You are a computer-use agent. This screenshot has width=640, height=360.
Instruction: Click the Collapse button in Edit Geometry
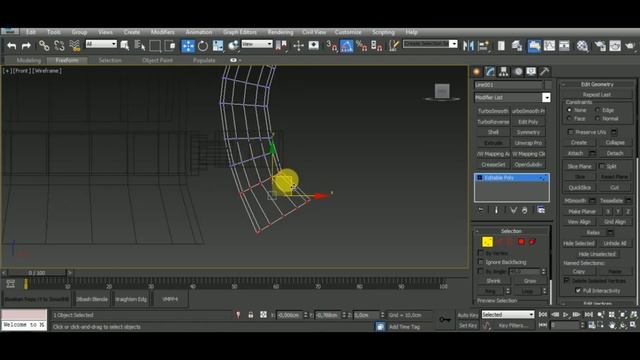pos(615,142)
